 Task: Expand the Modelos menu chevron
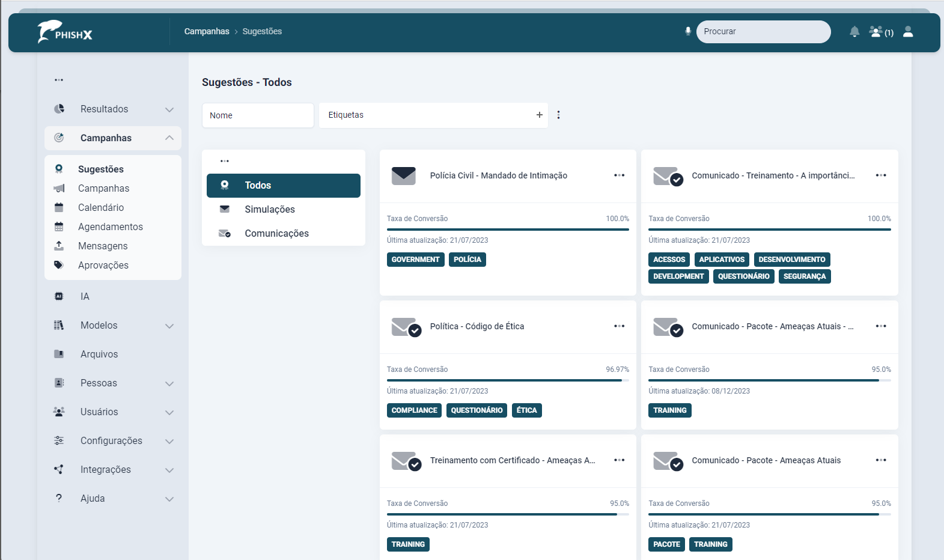[x=169, y=326]
